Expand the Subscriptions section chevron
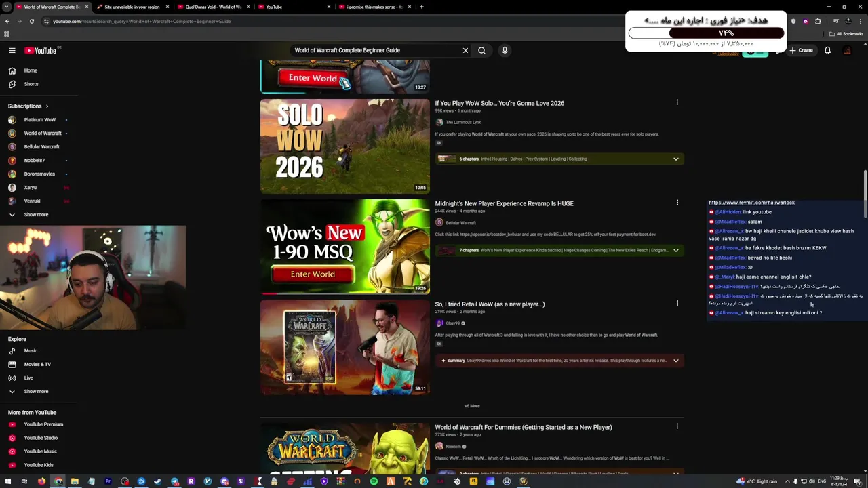The width and height of the screenshot is (868, 488). tap(47, 106)
